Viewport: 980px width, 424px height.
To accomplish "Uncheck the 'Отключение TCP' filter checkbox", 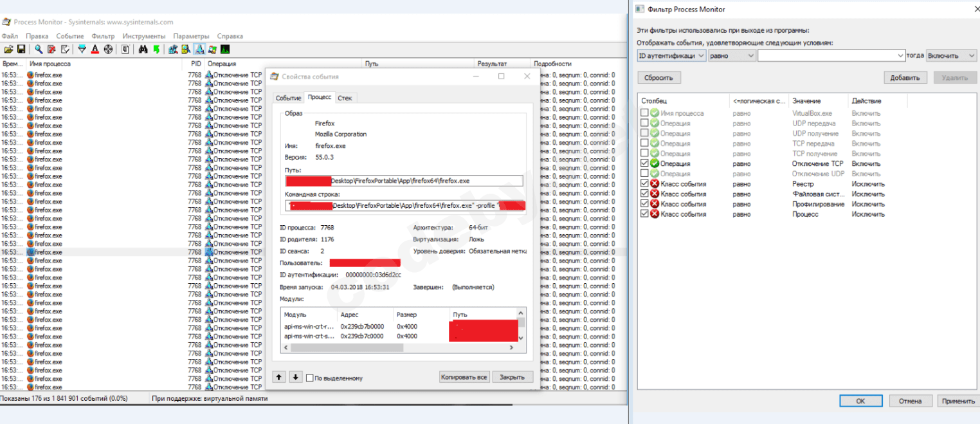I will click(x=644, y=163).
